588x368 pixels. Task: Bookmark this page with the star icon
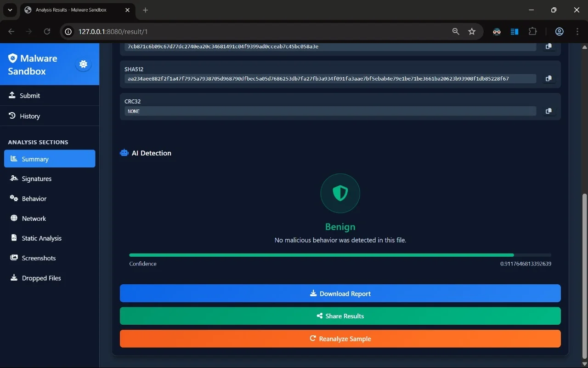[472, 31]
